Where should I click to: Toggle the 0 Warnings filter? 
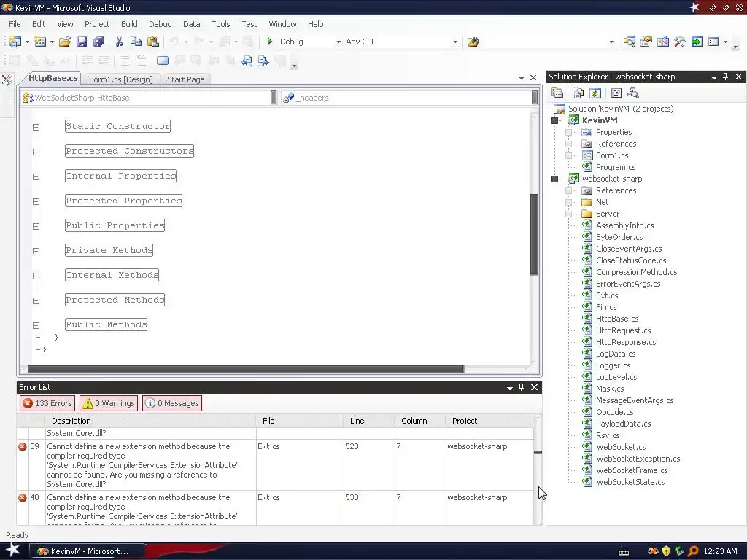click(109, 403)
